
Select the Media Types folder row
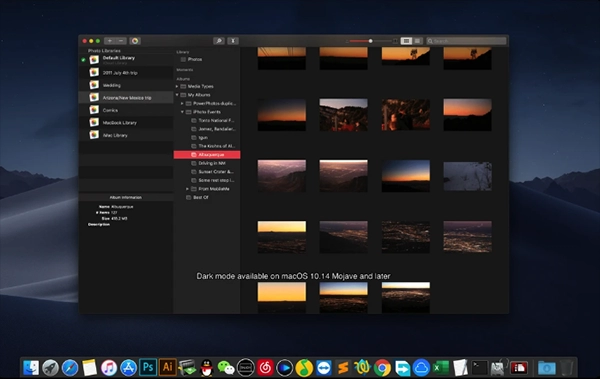207,87
